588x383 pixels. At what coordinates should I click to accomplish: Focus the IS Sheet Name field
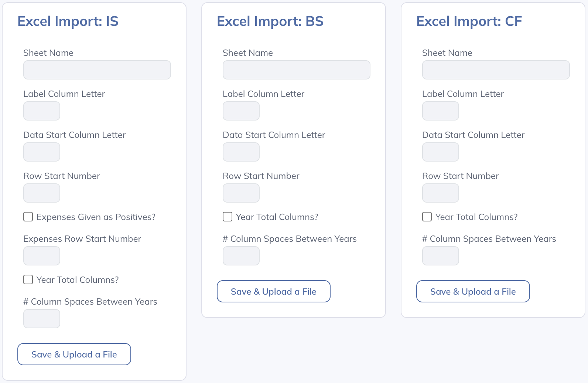(97, 70)
